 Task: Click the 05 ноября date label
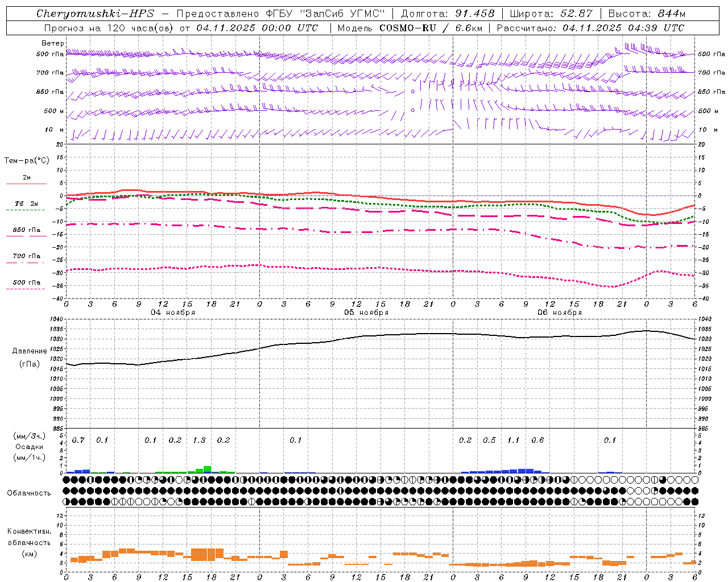click(366, 313)
